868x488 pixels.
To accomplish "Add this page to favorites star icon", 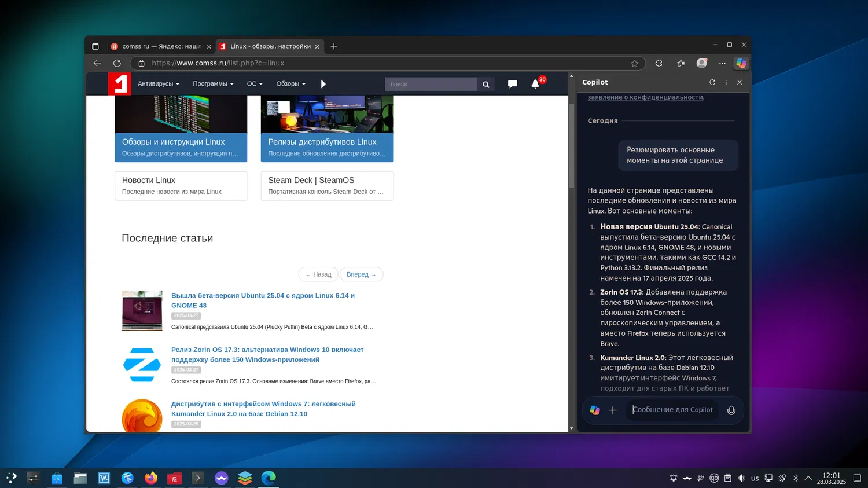I will coord(635,63).
